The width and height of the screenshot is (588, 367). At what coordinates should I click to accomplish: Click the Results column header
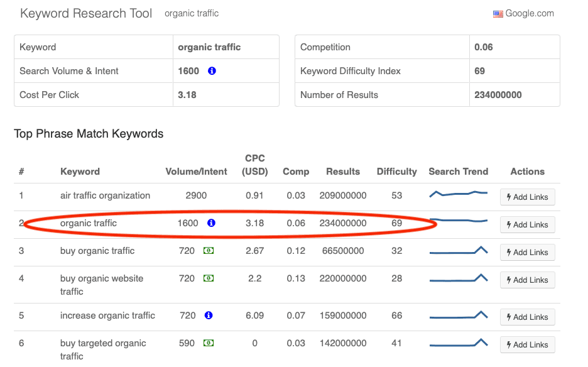(342, 172)
